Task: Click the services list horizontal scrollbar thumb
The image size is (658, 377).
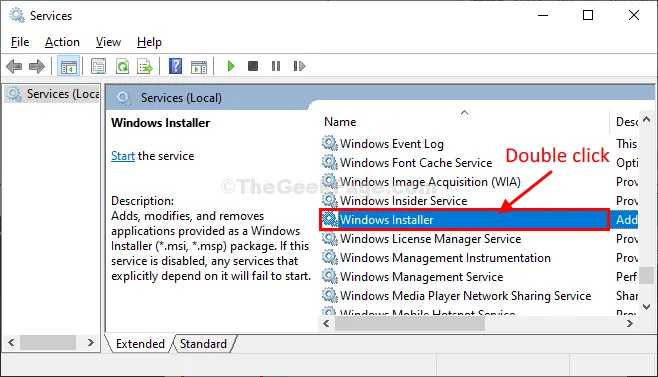Action: [x=410, y=323]
